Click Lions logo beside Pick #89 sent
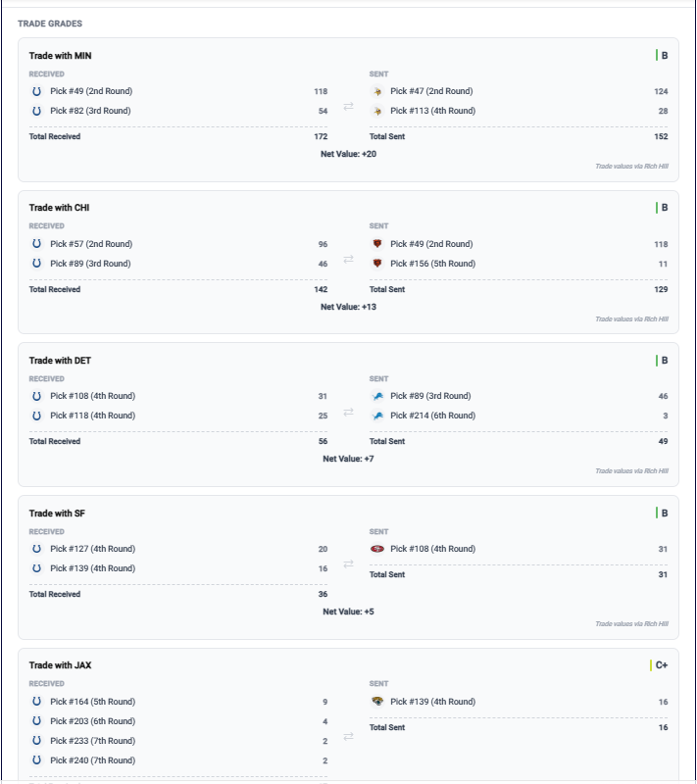Screen dimensions: 697x784 377,396
